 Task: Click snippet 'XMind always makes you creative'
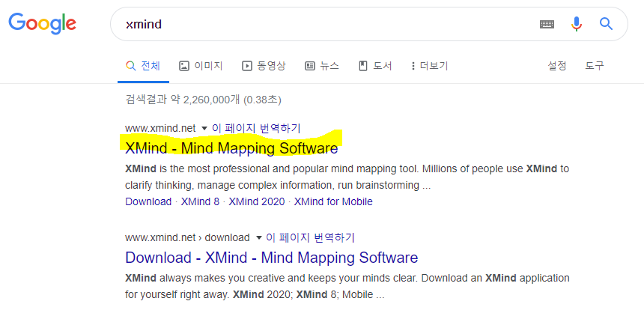pyautogui.click(x=347, y=286)
